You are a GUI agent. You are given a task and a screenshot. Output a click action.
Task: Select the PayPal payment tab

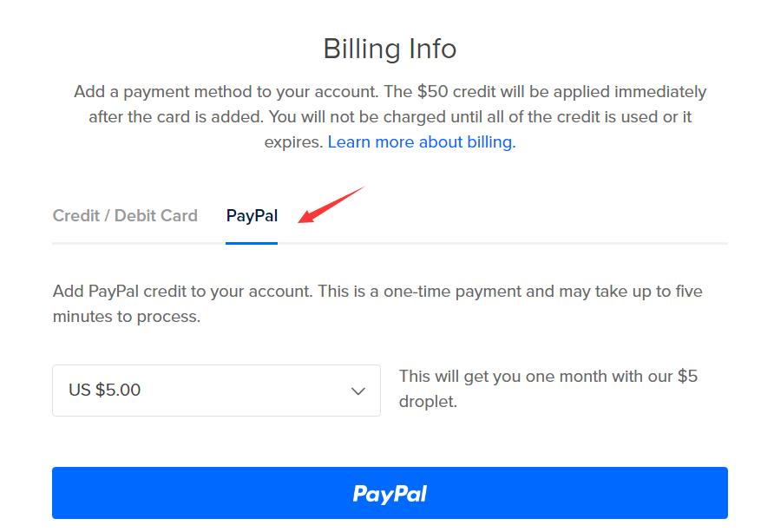tap(252, 215)
